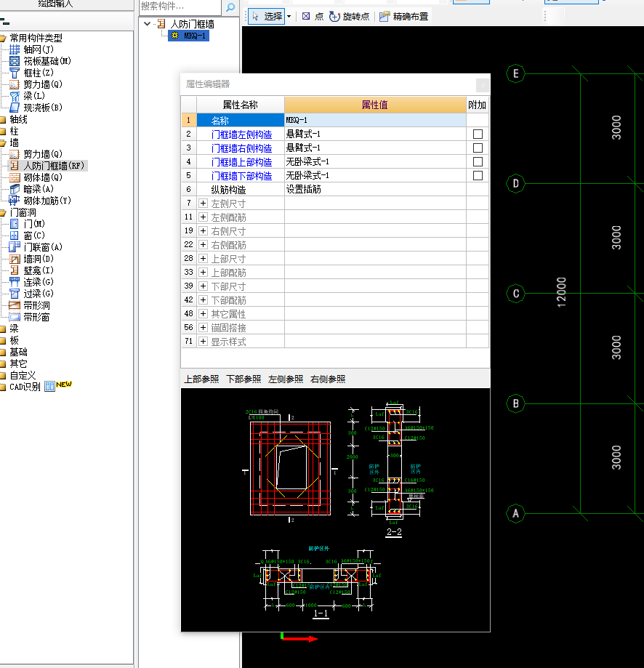Expand the 上部尺寸 property group
This screenshot has height=668, width=644.
click(204, 258)
